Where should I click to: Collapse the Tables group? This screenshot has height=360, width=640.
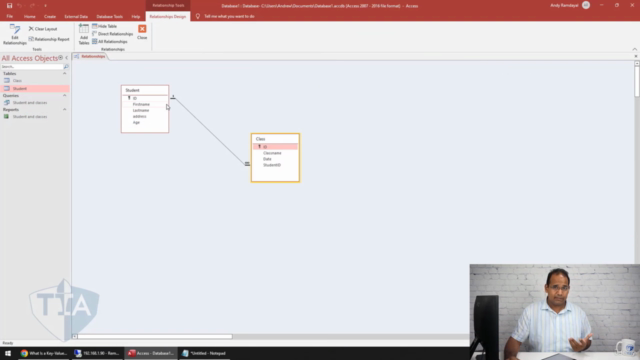(64, 73)
